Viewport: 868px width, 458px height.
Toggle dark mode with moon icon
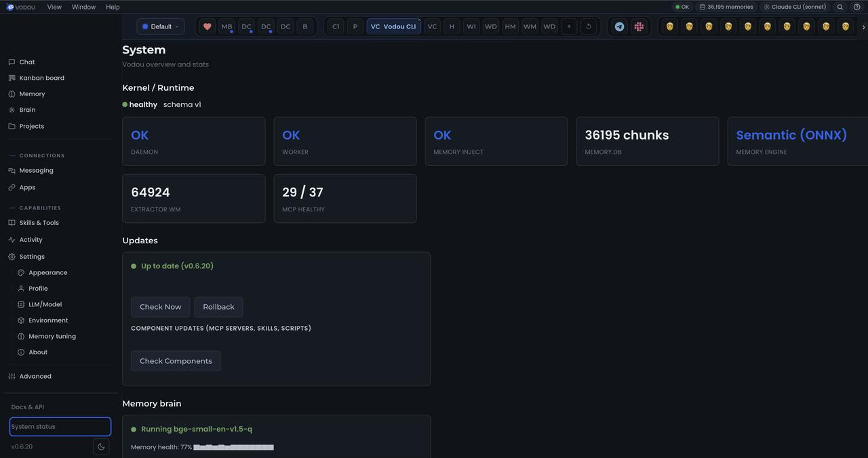coord(101,446)
